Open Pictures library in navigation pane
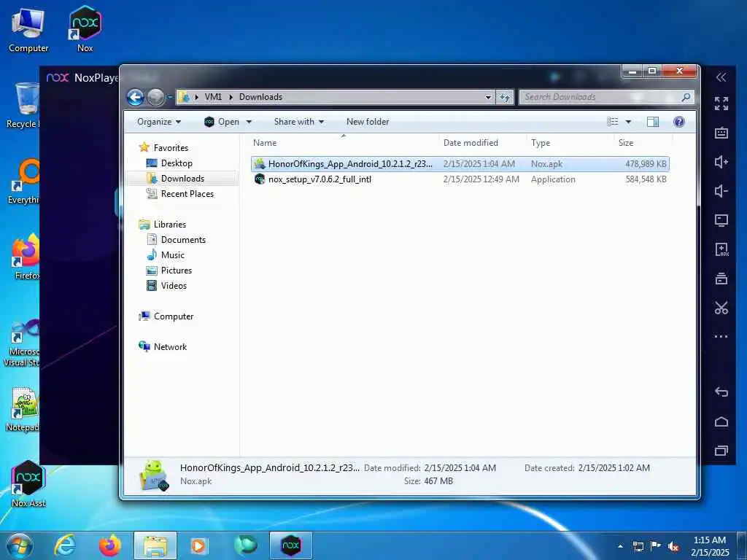Screen dimensions: 747x560 click(x=169, y=271)
